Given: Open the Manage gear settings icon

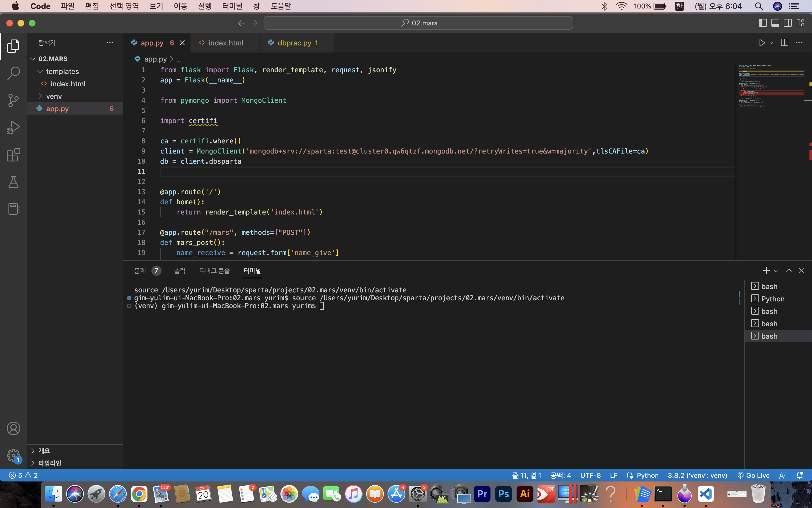Looking at the screenshot, I should [14, 456].
